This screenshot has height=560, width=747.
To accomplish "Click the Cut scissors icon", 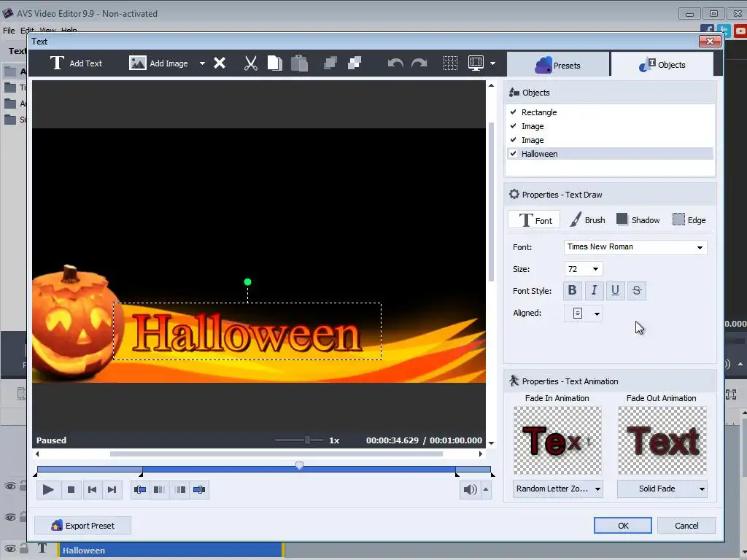I will pos(251,63).
